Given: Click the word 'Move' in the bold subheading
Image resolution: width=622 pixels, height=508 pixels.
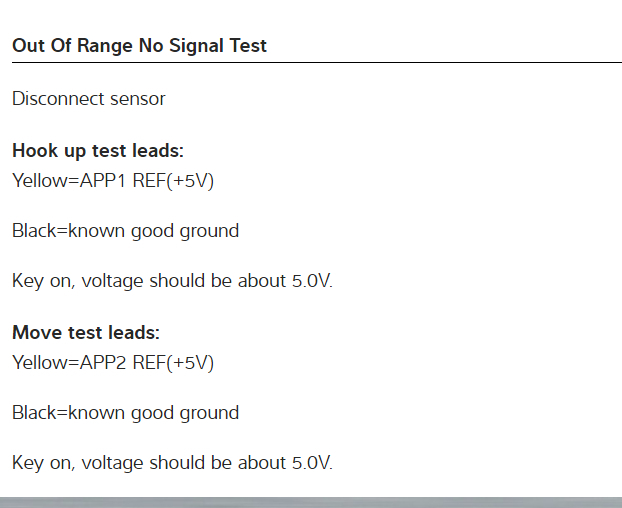Looking at the screenshot, I should click(35, 333).
